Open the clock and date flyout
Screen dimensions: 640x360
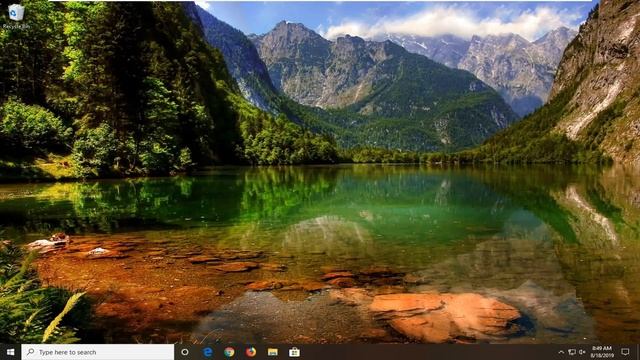click(x=602, y=352)
